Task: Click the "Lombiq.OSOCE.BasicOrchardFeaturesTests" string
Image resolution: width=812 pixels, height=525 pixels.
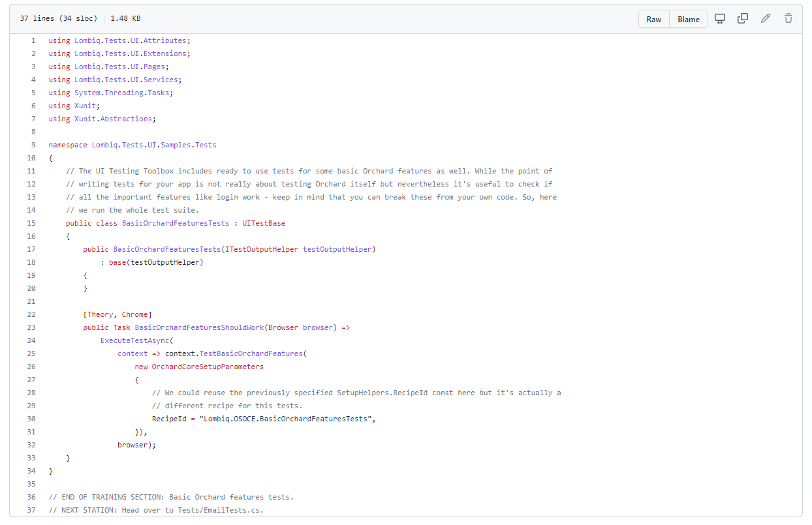Action: [x=286, y=419]
